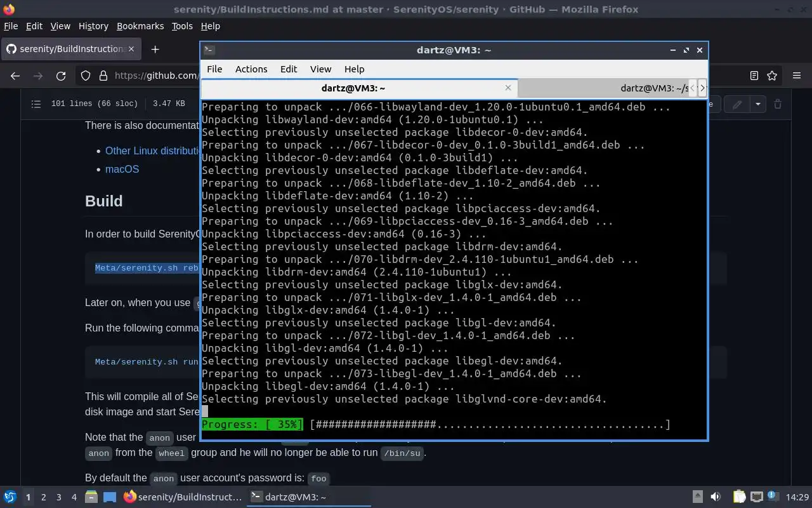The height and width of the screenshot is (508, 812).
Task: Open Firefox Tools menu
Action: [182, 26]
